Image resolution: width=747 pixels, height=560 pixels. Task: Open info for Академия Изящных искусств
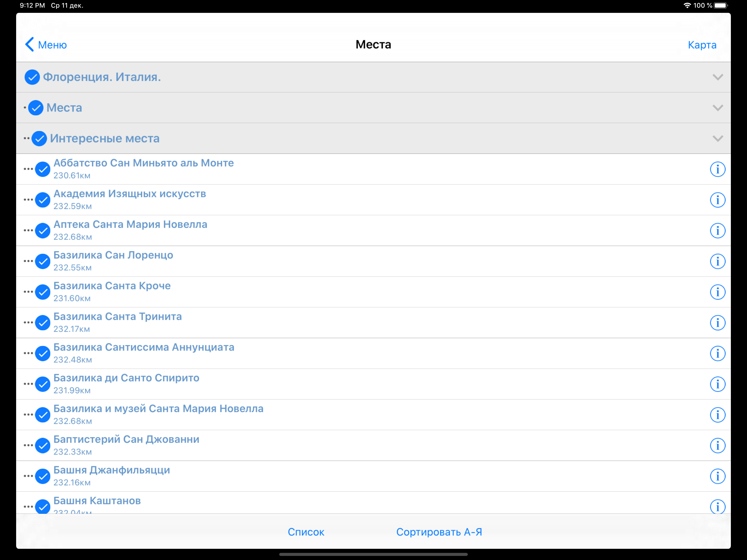tap(717, 200)
